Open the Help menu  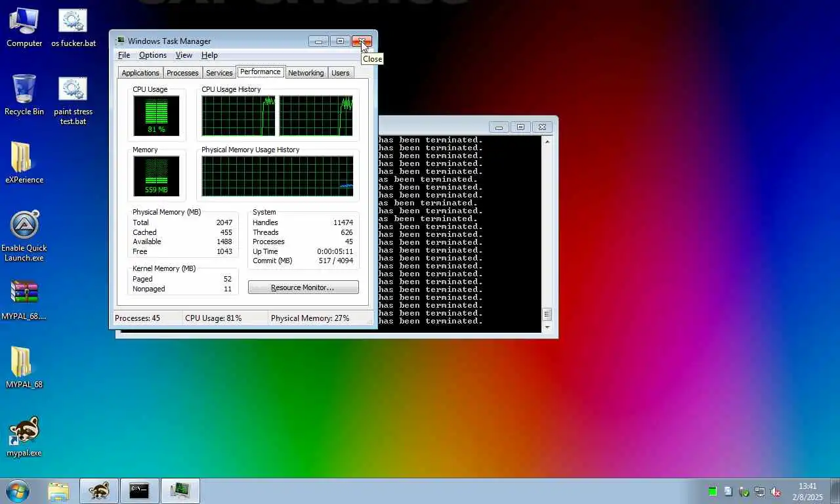coord(209,55)
